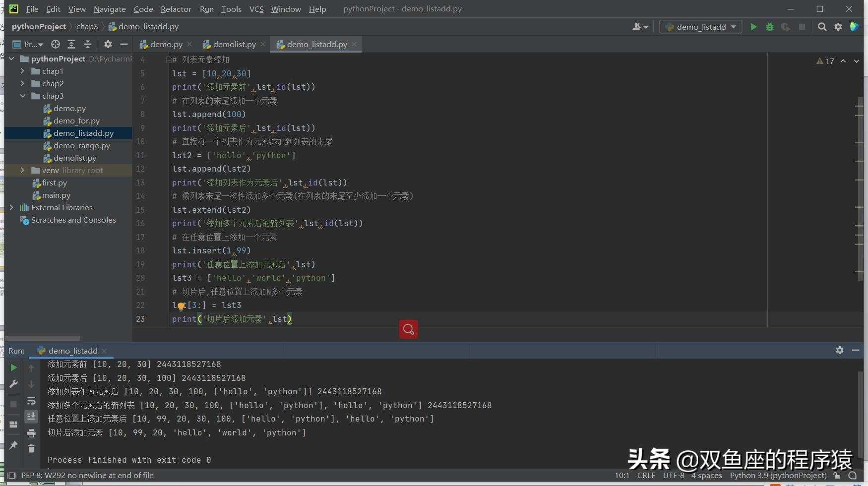Click the user account icon
This screenshot has height=486, width=868.
coord(637,27)
